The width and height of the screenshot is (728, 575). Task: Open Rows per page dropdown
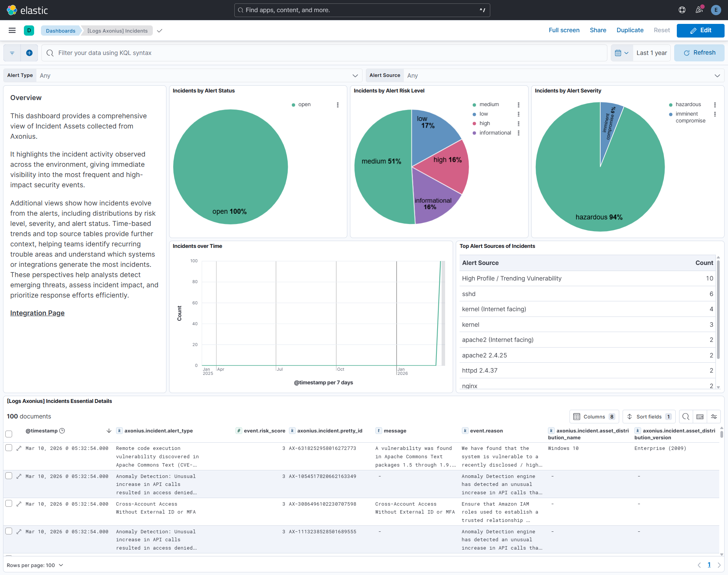click(x=35, y=565)
